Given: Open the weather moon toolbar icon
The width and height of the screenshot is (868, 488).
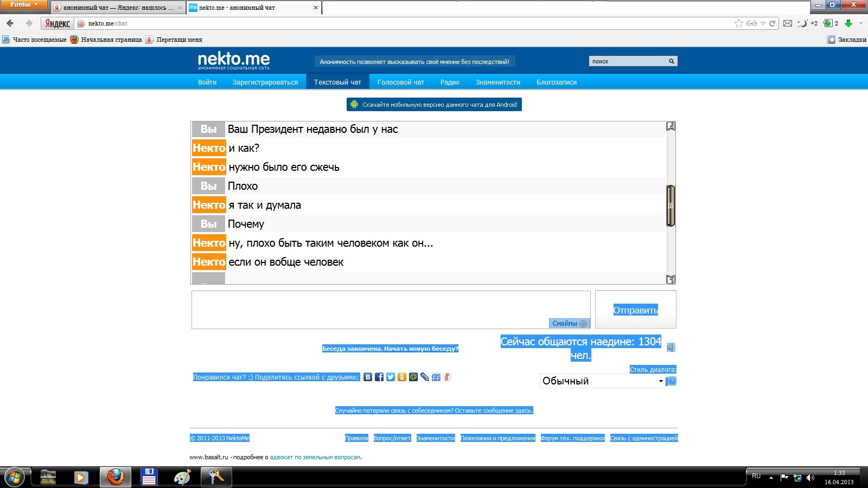Looking at the screenshot, I should (x=803, y=23).
